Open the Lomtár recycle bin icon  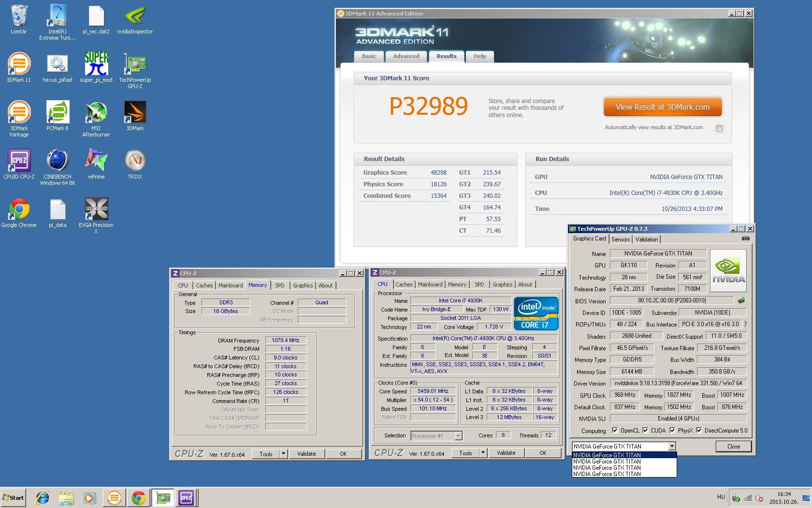(x=19, y=19)
